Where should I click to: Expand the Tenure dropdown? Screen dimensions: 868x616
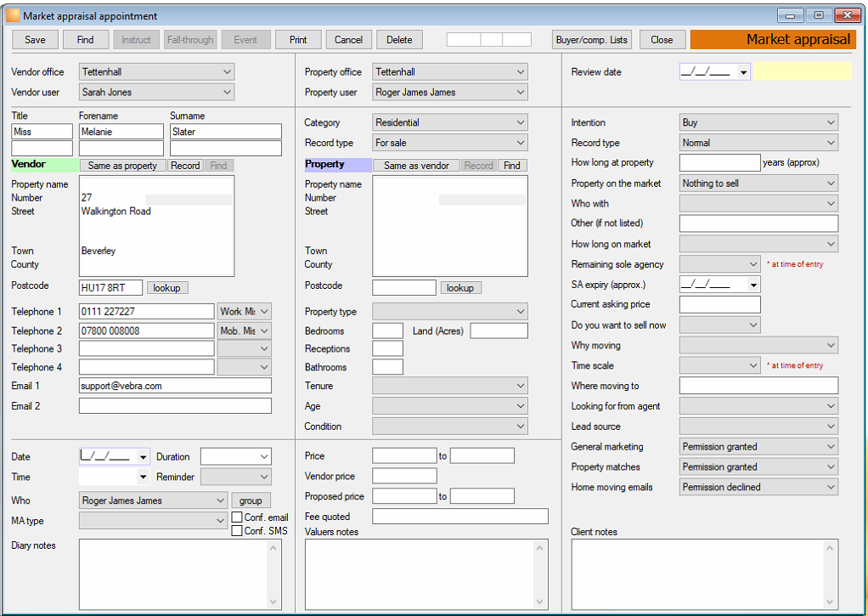tap(450, 386)
